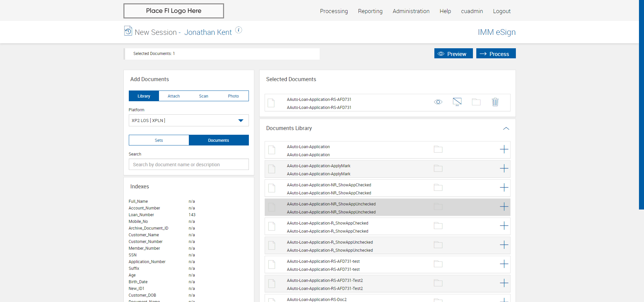The image size is (644, 302).
Task: Add AAuto-Loan-Application using plus icon
Action: [504, 149]
